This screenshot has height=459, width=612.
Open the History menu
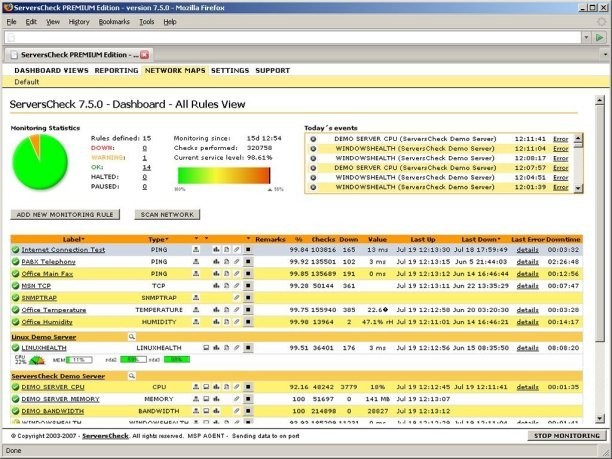tap(79, 22)
